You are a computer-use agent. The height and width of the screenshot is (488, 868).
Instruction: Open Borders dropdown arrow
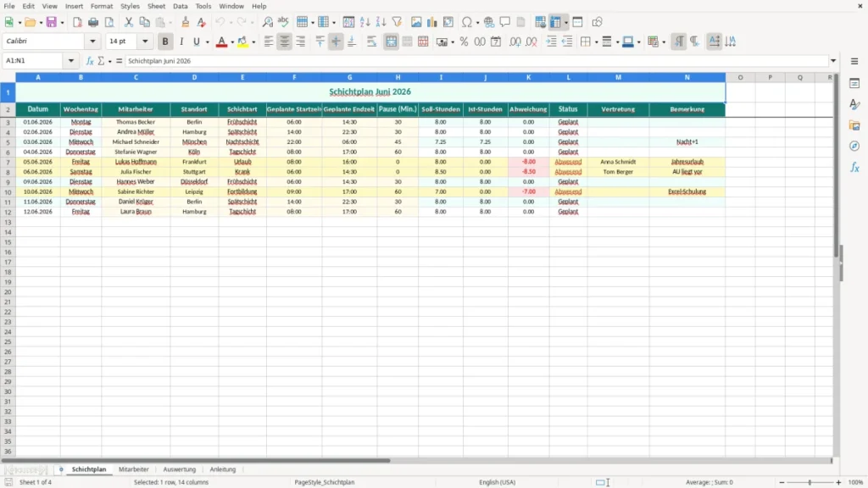pyautogui.click(x=596, y=42)
